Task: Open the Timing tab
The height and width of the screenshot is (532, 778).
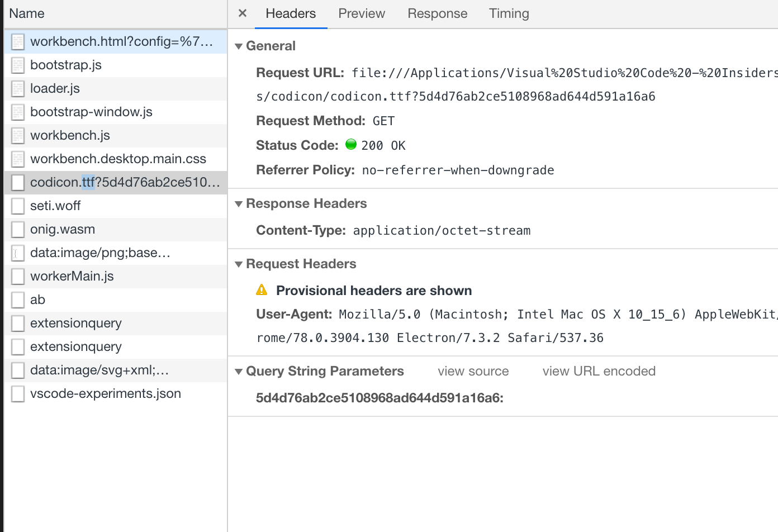Action: tap(509, 13)
